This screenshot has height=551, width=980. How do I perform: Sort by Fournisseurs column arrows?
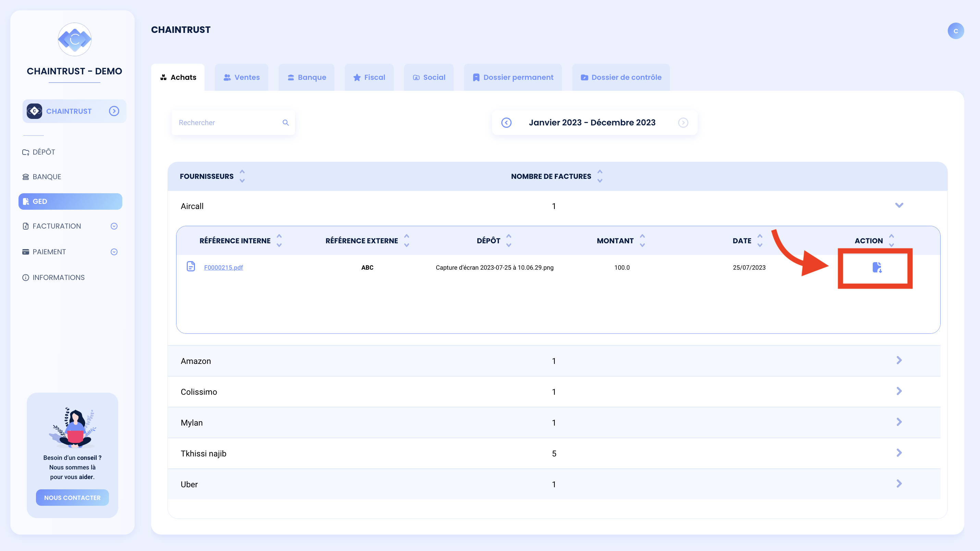tap(242, 176)
